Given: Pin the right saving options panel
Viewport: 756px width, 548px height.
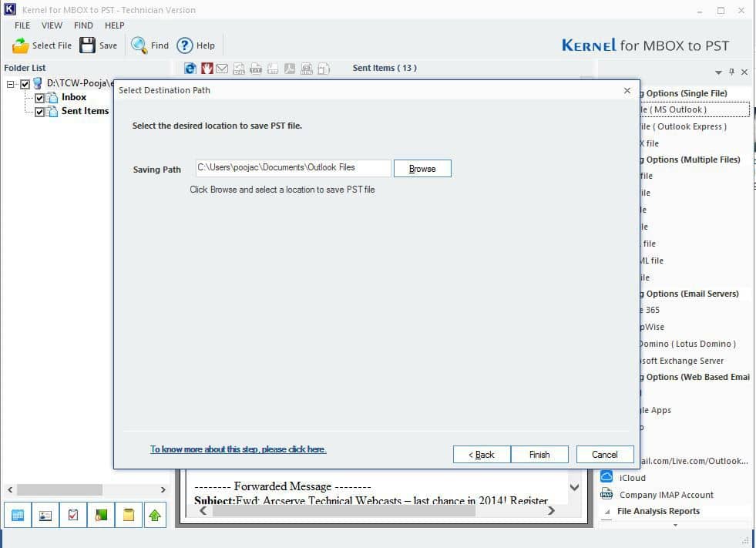Looking at the screenshot, I should (x=731, y=72).
